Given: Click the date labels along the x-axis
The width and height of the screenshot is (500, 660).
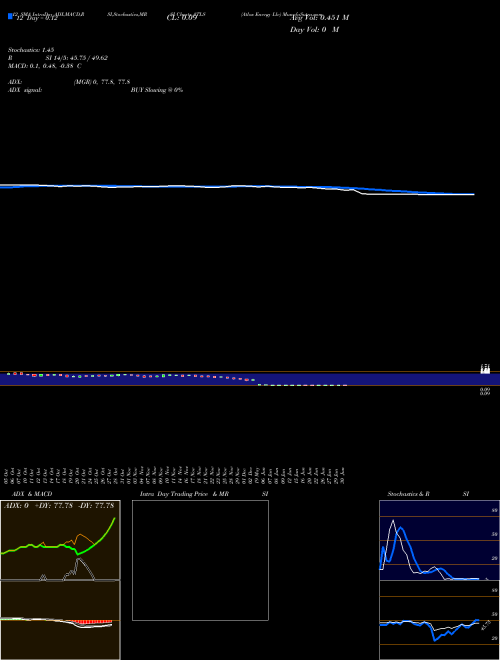Looking at the screenshot, I should tap(174, 474).
